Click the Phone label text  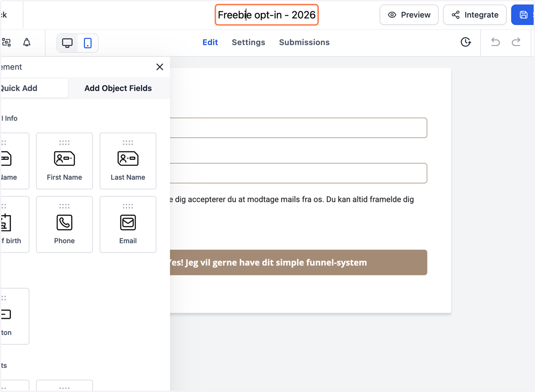point(64,241)
